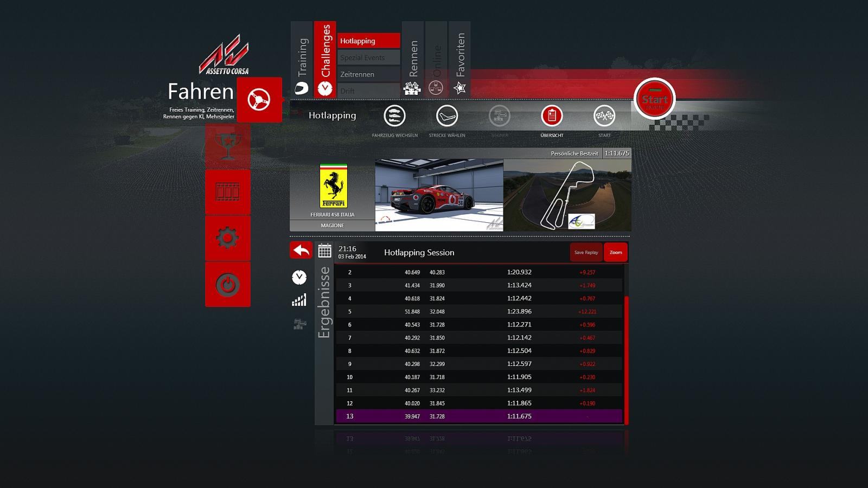868x488 pixels.
Task: Click sector time 39.947
Action: [x=412, y=416]
